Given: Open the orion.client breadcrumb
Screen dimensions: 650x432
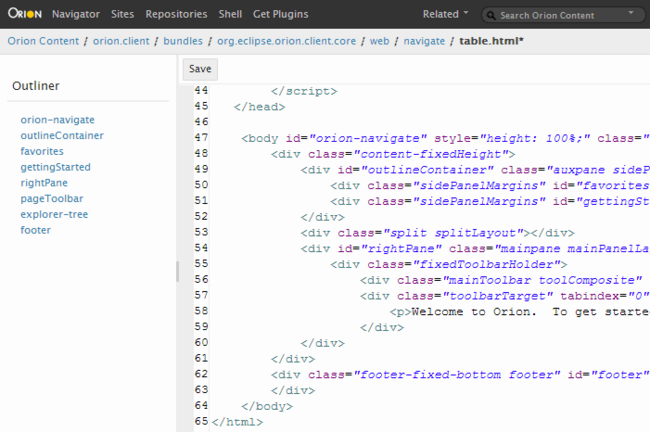Looking at the screenshot, I should 121,41.
